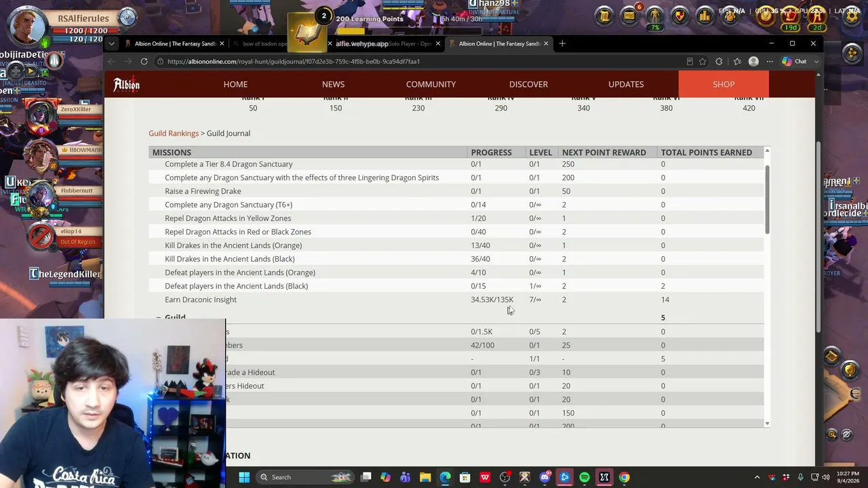Open Copilot Chat in the browser
Image resolution: width=868 pixels, height=488 pixels.
(x=795, y=61)
